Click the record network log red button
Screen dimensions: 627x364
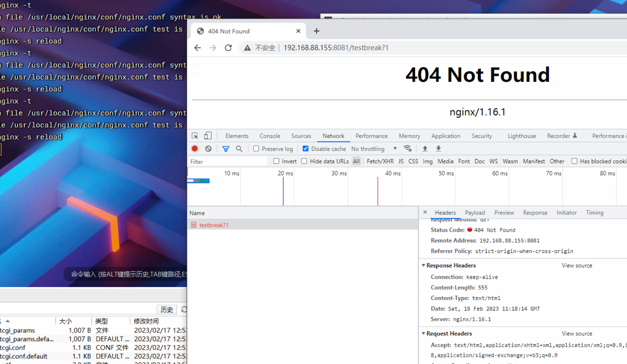[x=195, y=148]
